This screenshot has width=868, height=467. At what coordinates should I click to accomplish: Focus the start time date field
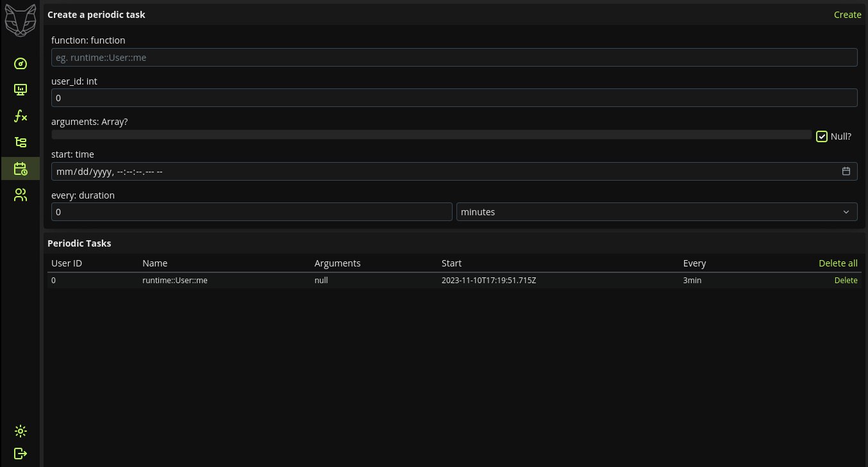pyautogui.click(x=454, y=172)
